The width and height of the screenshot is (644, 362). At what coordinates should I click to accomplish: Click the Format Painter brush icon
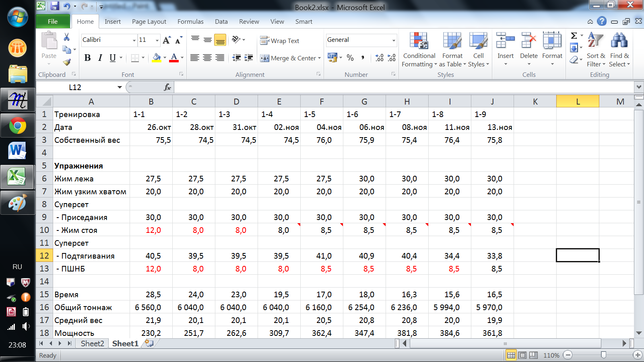click(67, 62)
